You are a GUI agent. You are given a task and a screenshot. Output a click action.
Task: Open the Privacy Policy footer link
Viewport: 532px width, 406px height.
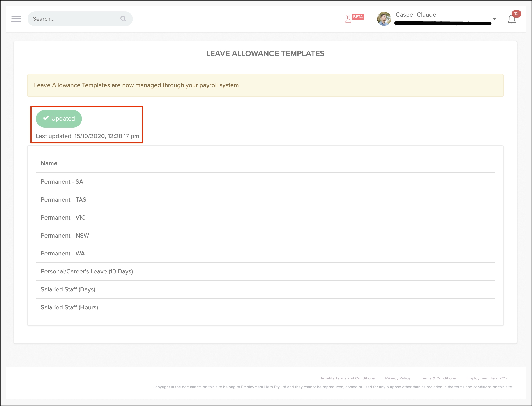coord(398,378)
